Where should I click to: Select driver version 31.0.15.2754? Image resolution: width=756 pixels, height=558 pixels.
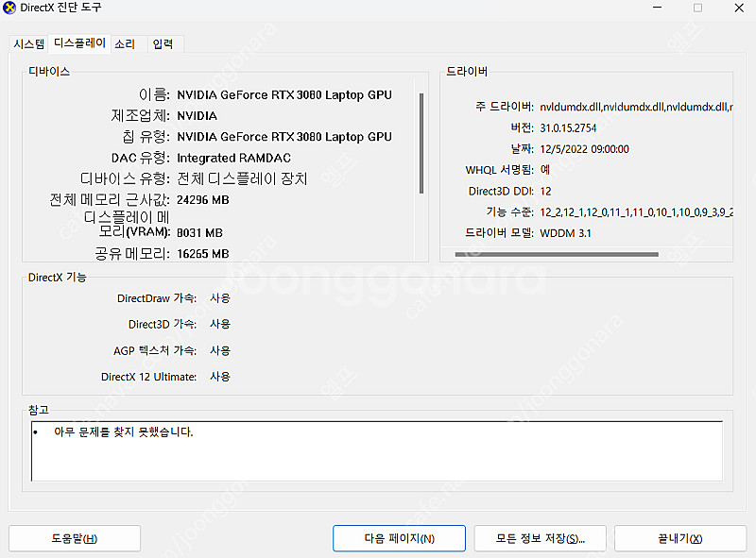tap(568, 128)
